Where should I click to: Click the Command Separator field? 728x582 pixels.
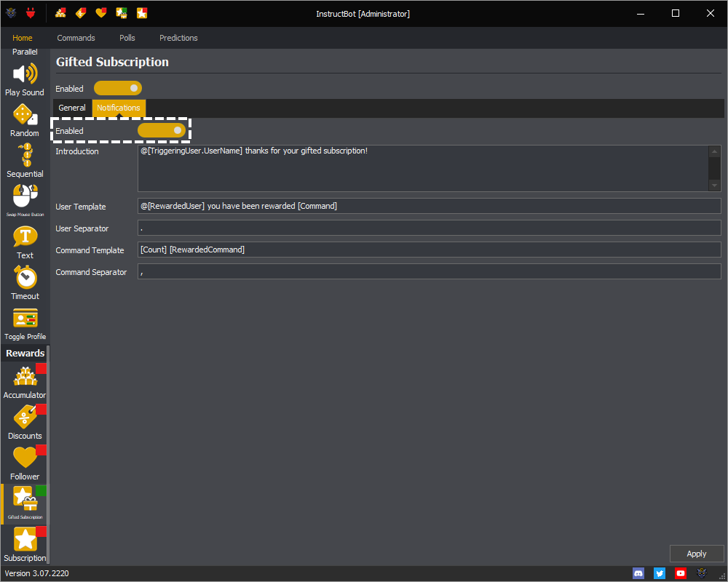429,271
